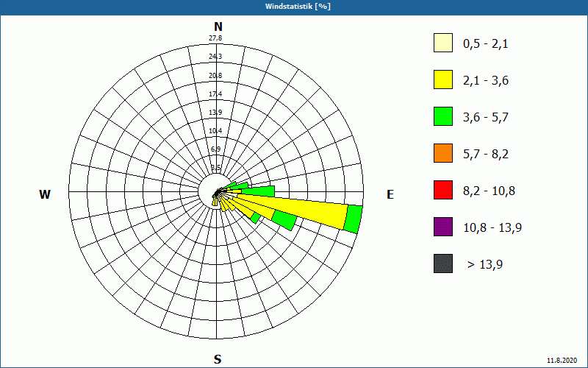Click the 10,4 ring value label
The width and height of the screenshot is (588, 368).
click(x=215, y=131)
